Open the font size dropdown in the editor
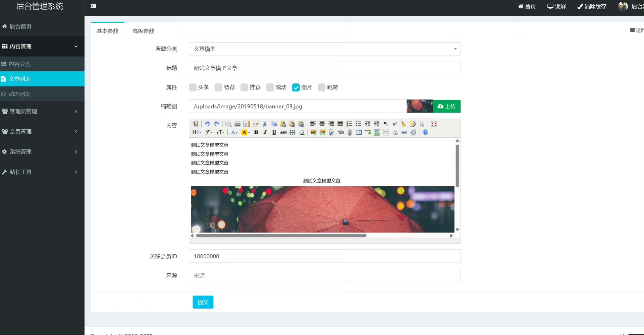The width and height of the screenshot is (644, 335). click(x=220, y=132)
